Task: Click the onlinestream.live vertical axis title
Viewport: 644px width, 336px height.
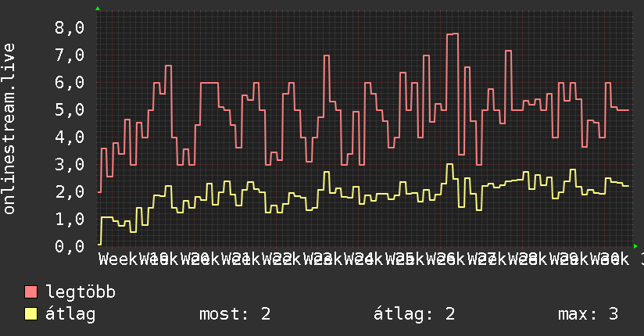Action: (x=9, y=129)
